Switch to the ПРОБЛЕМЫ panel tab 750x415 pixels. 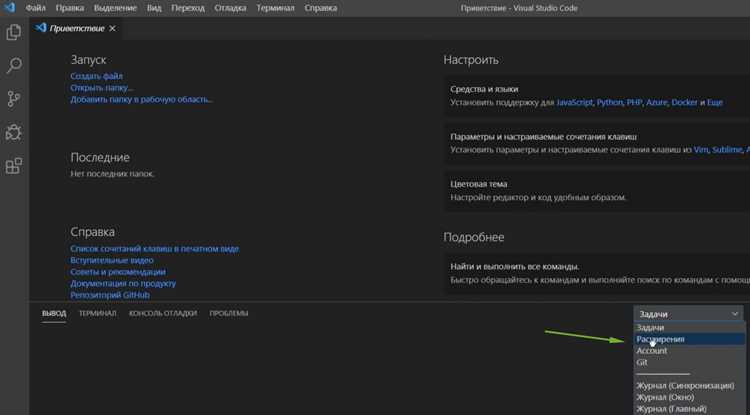pyautogui.click(x=229, y=314)
